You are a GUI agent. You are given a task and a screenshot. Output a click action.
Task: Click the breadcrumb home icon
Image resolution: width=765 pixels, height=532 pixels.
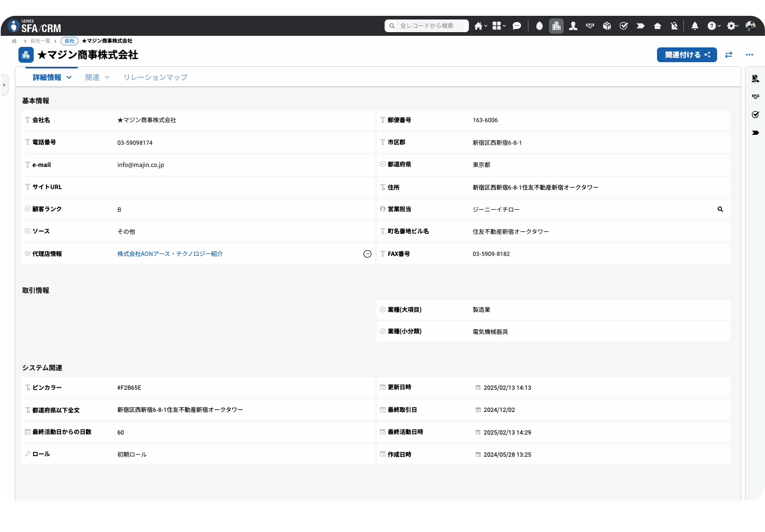pos(14,41)
